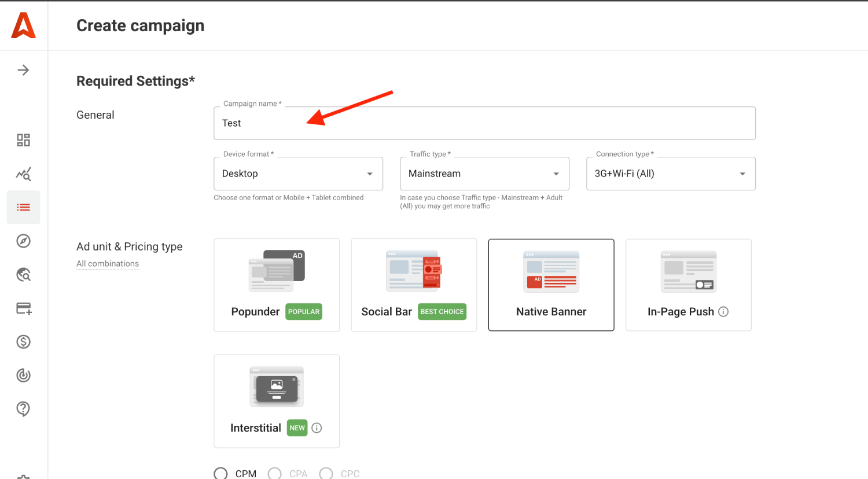868x479 pixels.
Task: Choose the Popunder ad unit card
Action: click(277, 285)
